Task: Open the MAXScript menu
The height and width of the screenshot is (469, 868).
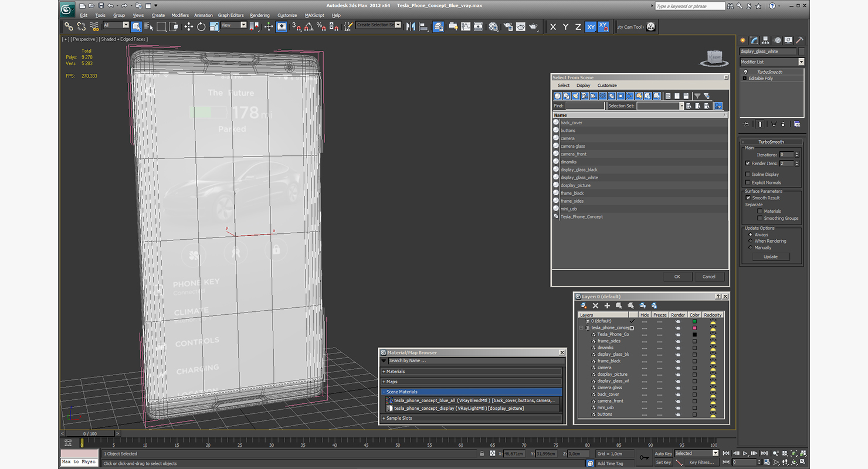Action: (x=315, y=15)
